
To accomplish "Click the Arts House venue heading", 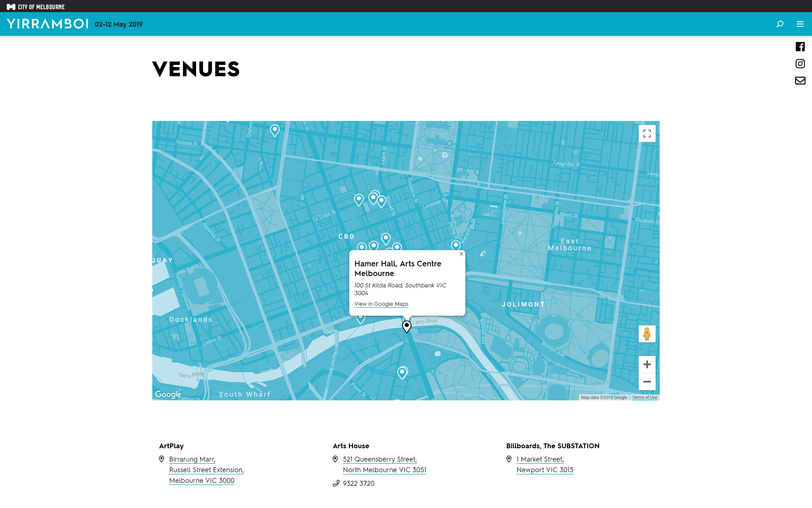I will pyautogui.click(x=351, y=446).
